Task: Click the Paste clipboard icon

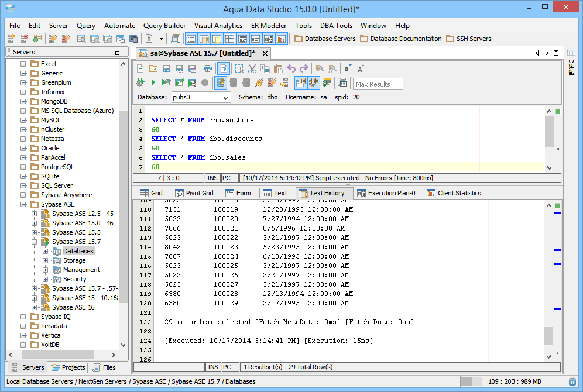Action: pyautogui.click(x=278, y=68)
